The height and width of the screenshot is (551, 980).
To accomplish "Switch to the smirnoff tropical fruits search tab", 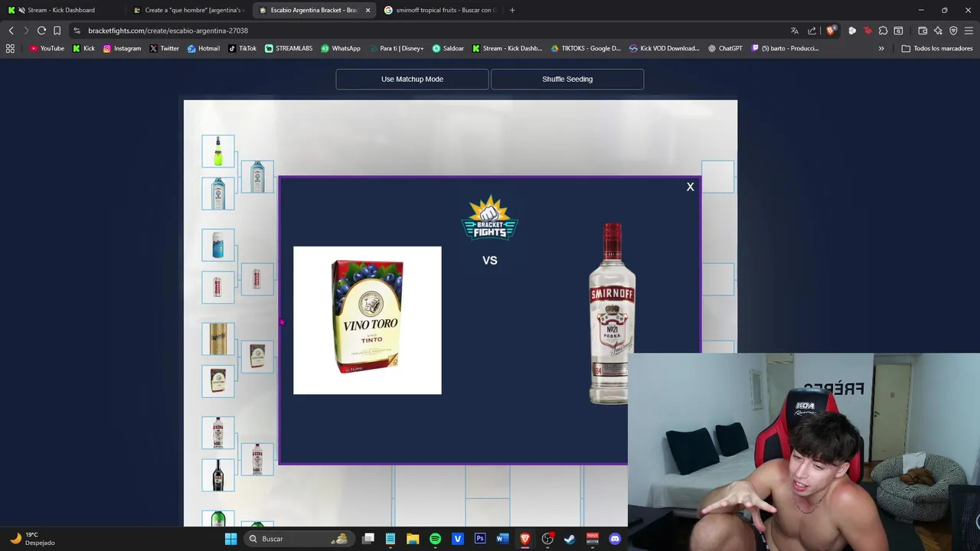I will [x=439, y=10].
